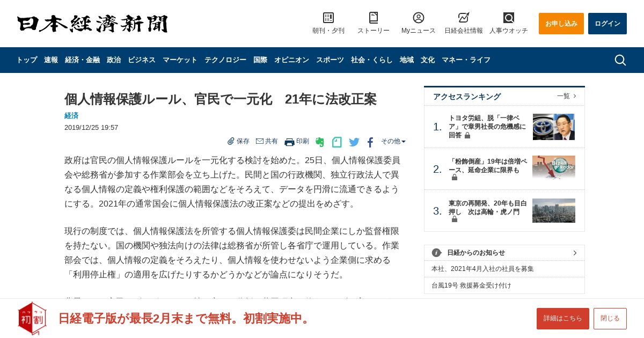Click the 経済 category link under headline

[x=71, y=115]
